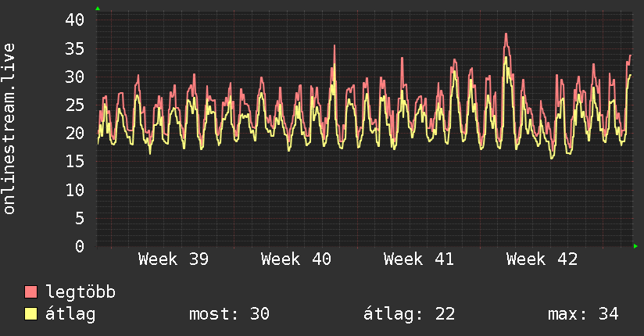Click the 35 tick label on y-axis
644x336 pixels.
[75, 48]
